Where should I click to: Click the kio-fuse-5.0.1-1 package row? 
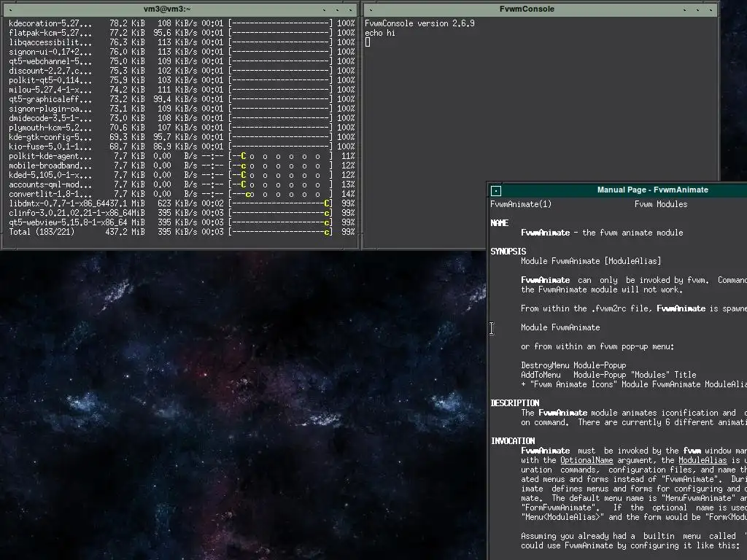182,147
